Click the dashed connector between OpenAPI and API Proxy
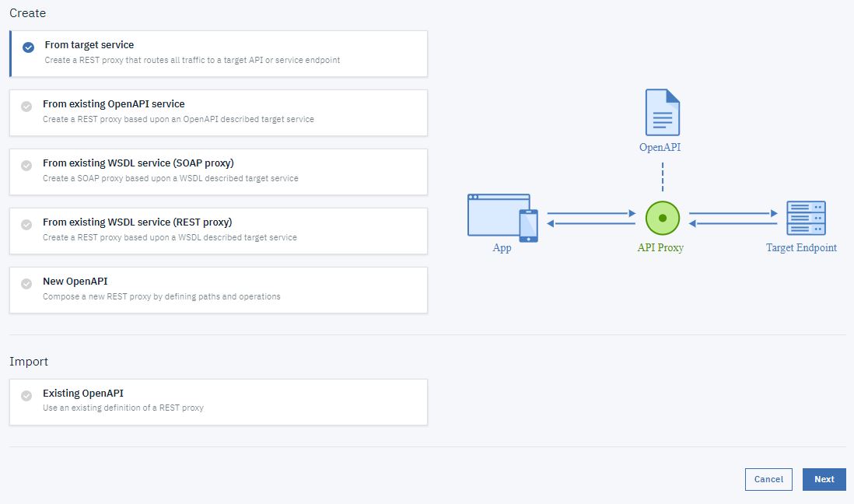 [x=661, y=177]
